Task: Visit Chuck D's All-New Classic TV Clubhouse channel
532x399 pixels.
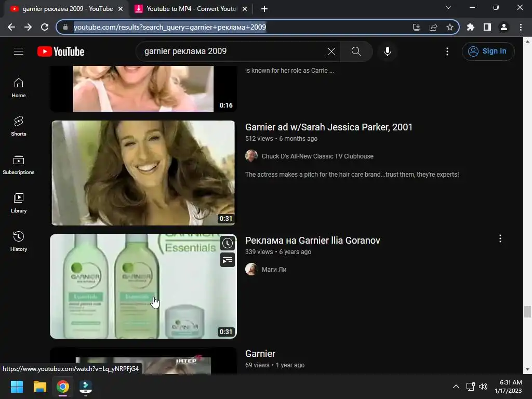Action: (317, 156)
